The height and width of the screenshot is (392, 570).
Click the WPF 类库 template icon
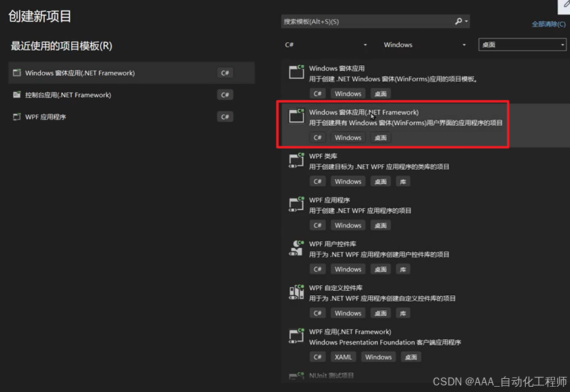(297, 160)
